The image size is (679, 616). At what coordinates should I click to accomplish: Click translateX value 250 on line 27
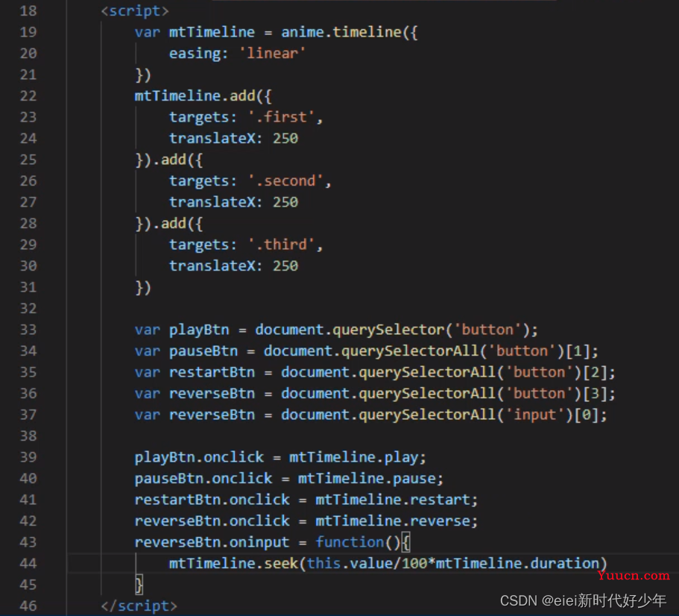click(285, 202)
